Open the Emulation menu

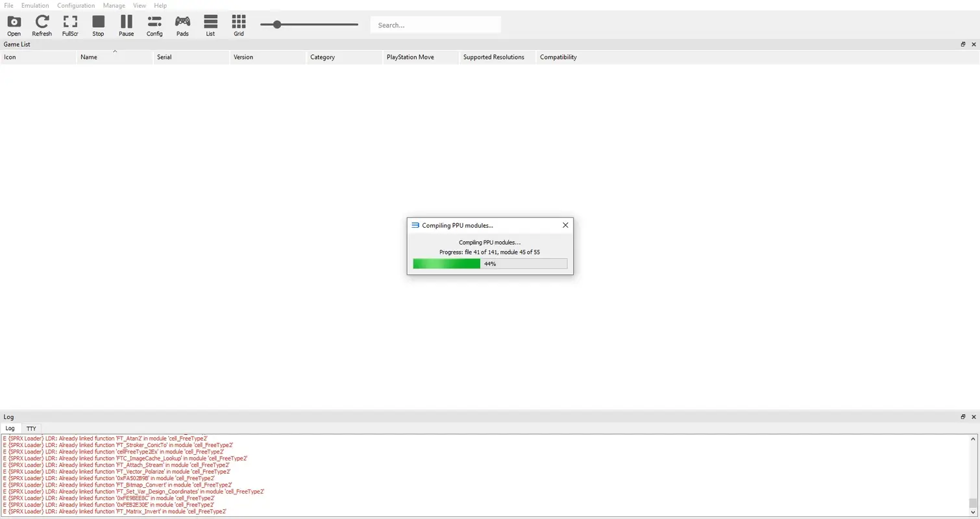pos(34,5)
